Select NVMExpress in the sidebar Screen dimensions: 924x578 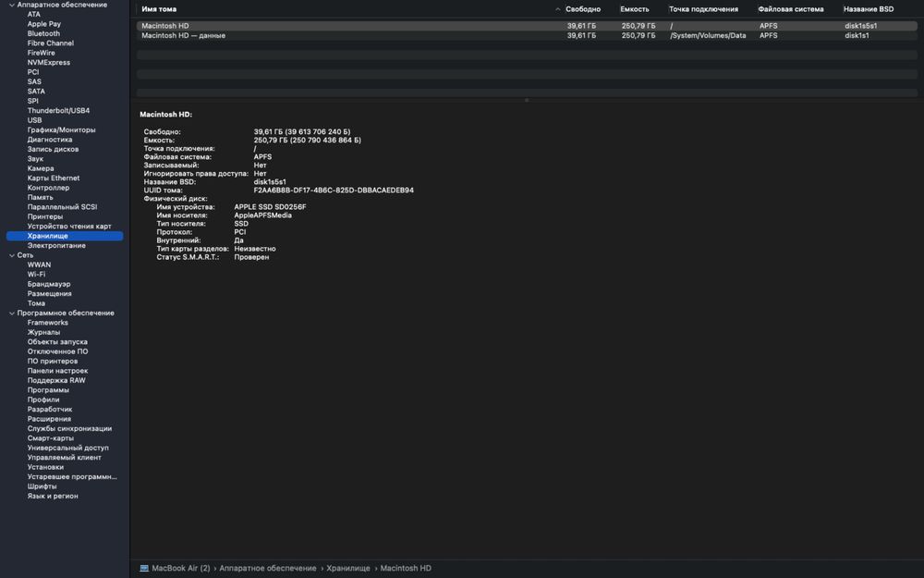click(48, 63)
